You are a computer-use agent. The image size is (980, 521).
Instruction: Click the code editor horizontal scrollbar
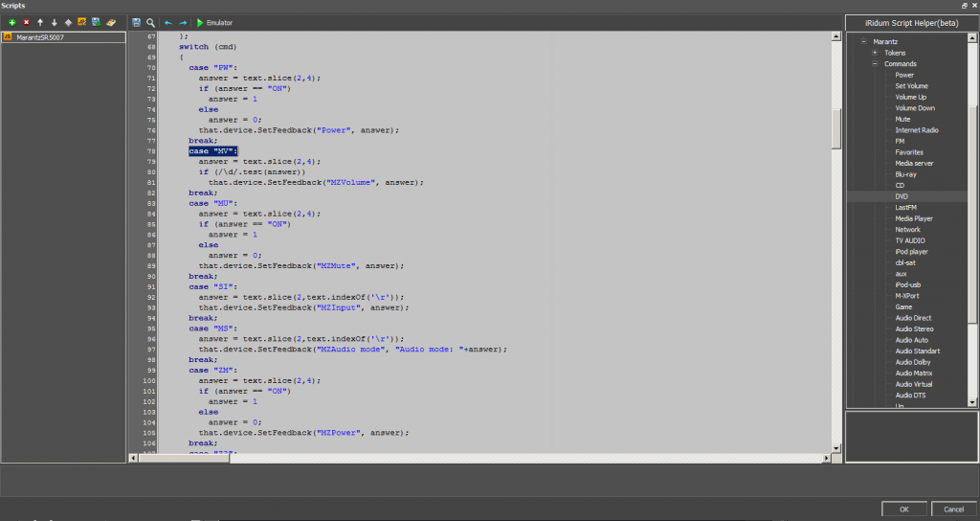click(191, 458)
